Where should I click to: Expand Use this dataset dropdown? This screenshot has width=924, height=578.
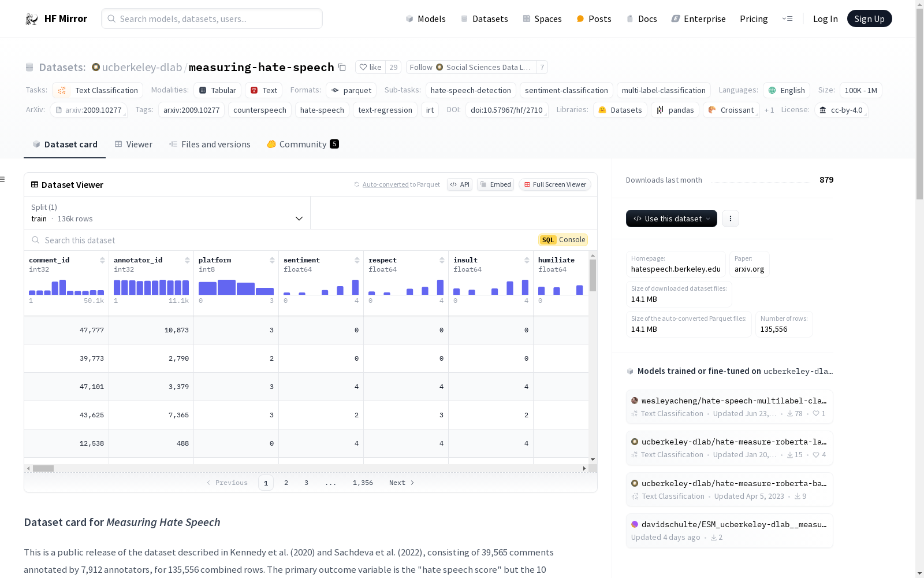(672, 218)
